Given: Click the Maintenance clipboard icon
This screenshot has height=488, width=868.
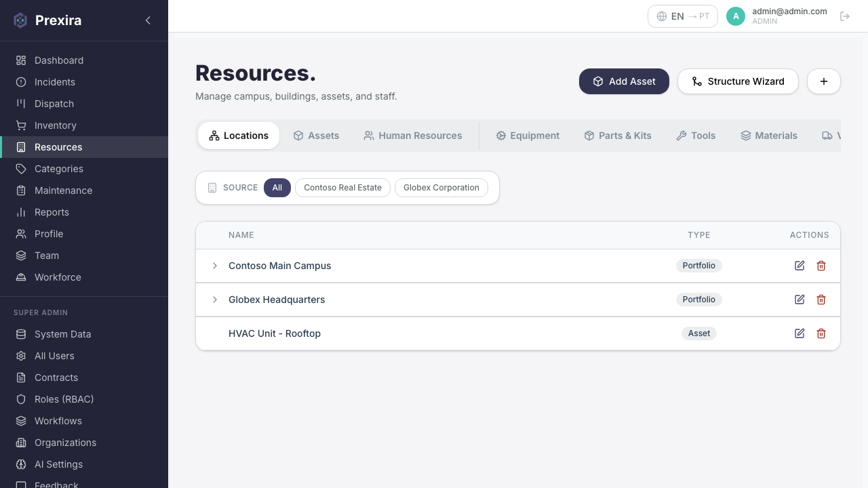Looking at the screenshot, I should click(21, 190).
